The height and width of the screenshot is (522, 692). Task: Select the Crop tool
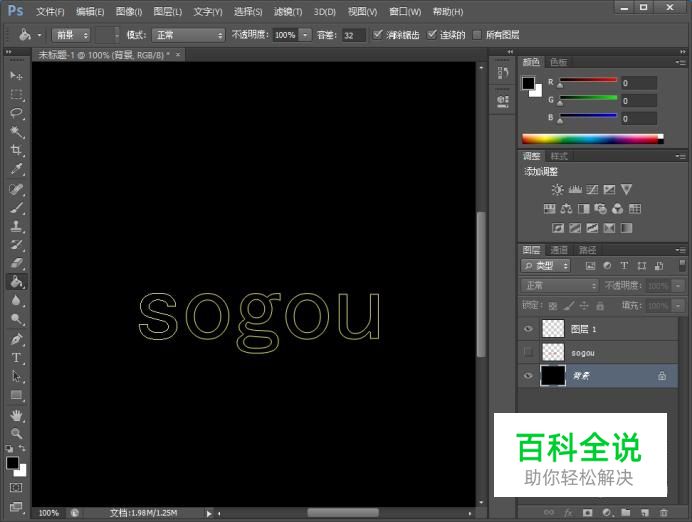click(16, 150)
